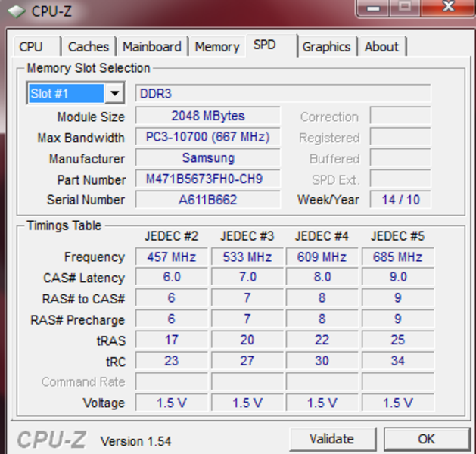Select the 457 MHz frequency cell
Screen dimensions: 476x454
click(x=172, y=257)
